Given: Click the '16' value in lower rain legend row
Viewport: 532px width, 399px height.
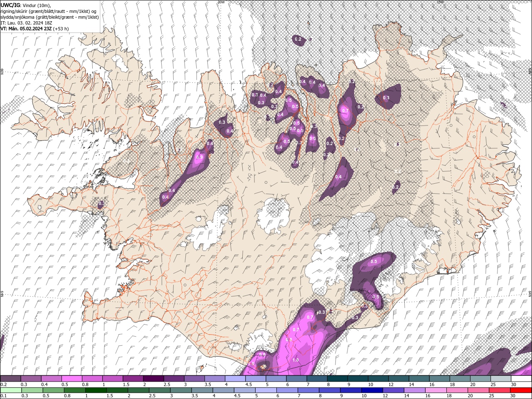Looking at the screenshot, I should [428, 396].
